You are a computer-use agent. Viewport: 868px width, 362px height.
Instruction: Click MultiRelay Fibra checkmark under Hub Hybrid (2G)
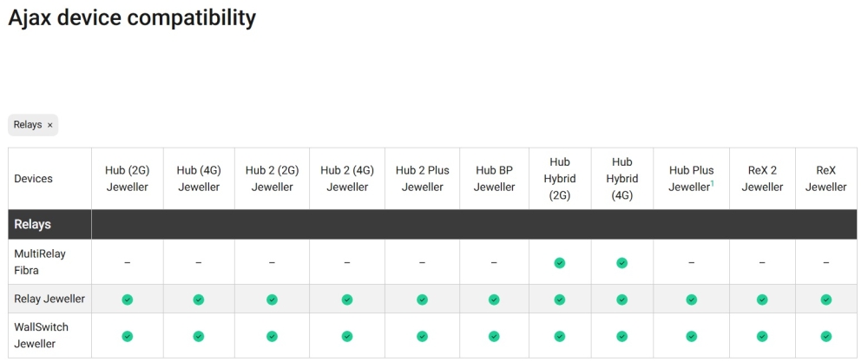coord(560,262)
